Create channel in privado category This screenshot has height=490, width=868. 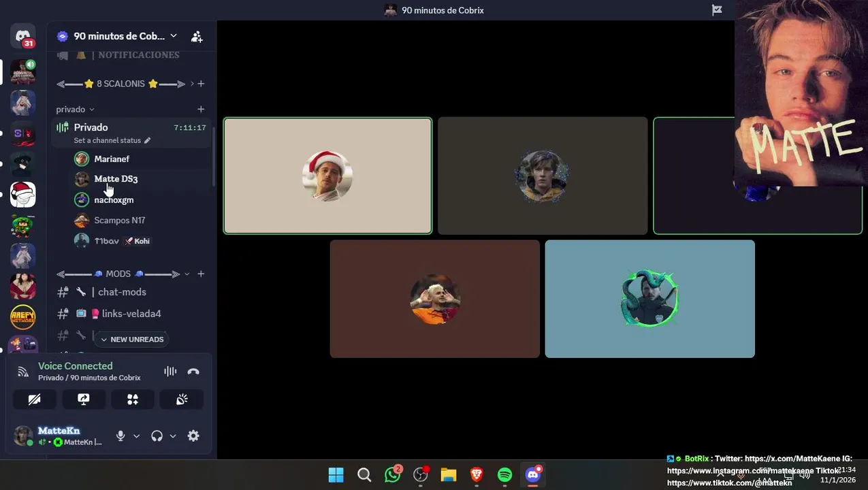point(201,109)
